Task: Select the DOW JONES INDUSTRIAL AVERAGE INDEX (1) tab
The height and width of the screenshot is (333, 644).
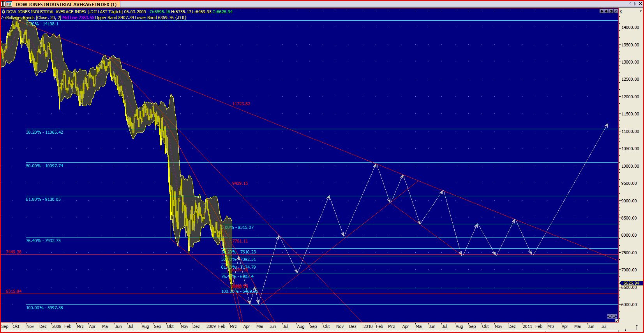Action: coord(66,4)
